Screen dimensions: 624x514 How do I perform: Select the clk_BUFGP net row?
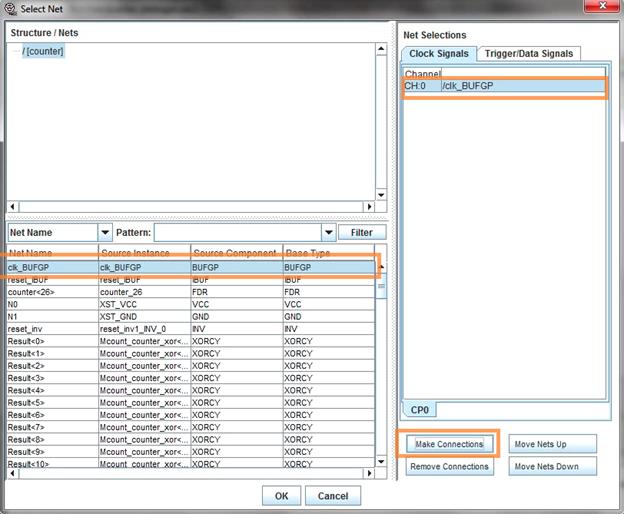190,267
